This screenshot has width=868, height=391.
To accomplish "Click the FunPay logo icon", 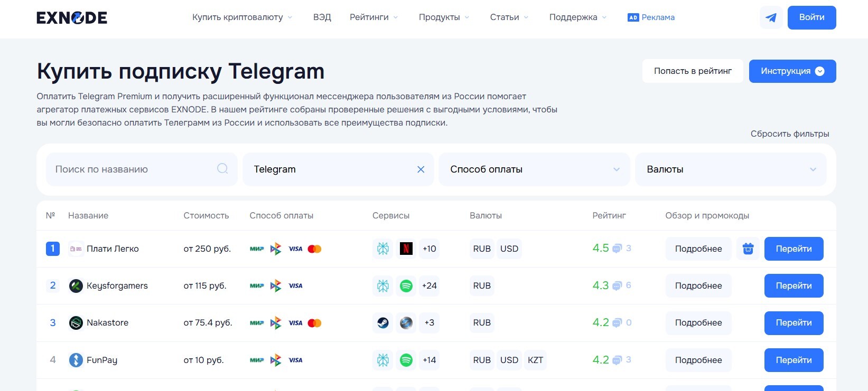I will click(x=76, y=360).
